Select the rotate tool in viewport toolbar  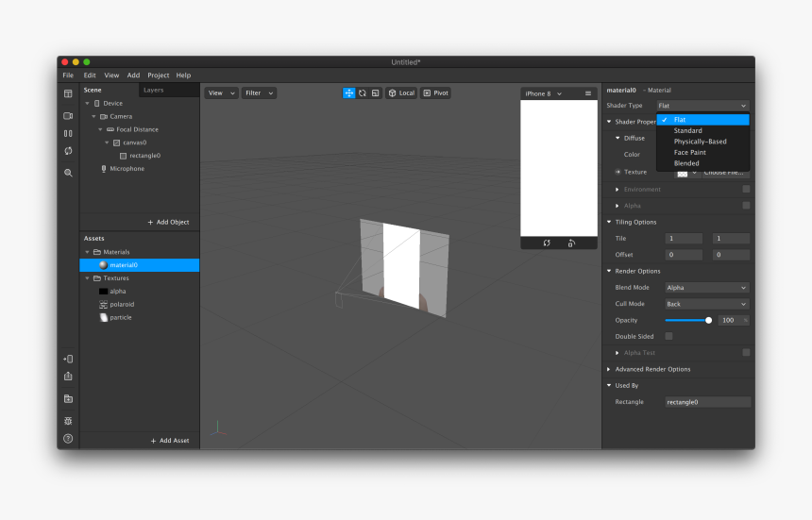[x=363, y=93]
